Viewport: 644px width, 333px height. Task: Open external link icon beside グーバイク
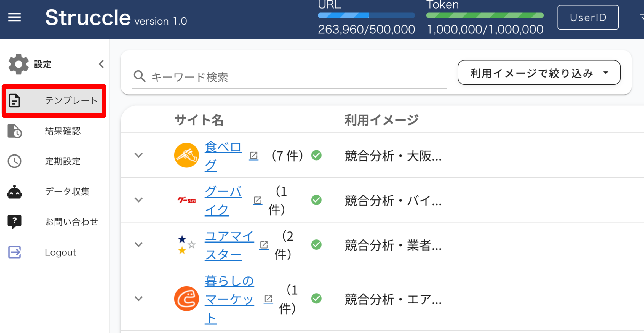[x=257, y=200]
